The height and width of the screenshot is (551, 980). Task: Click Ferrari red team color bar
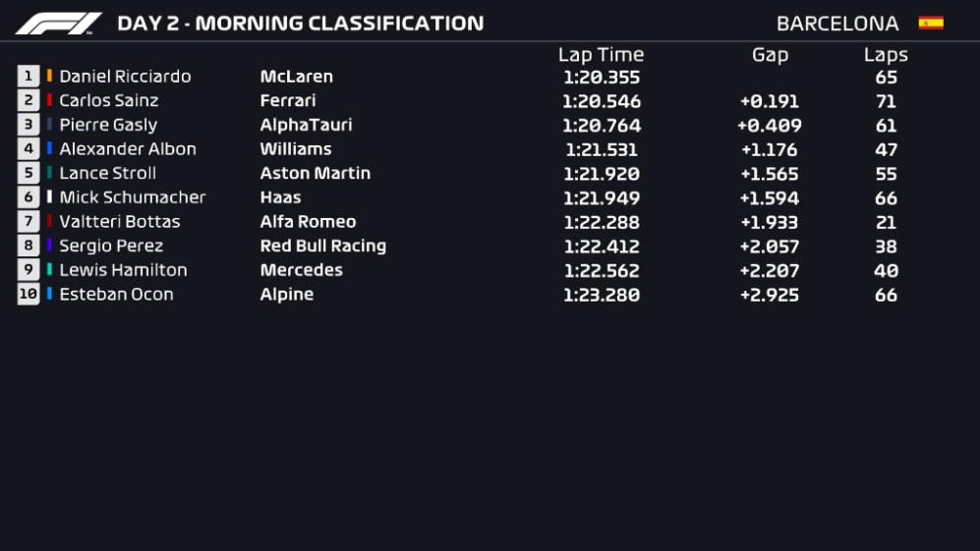49,100
